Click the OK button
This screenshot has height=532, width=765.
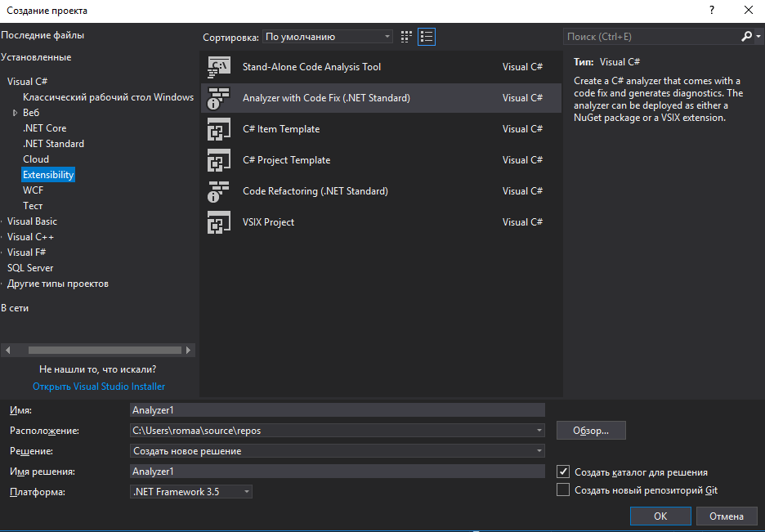[x=660, y=516]
